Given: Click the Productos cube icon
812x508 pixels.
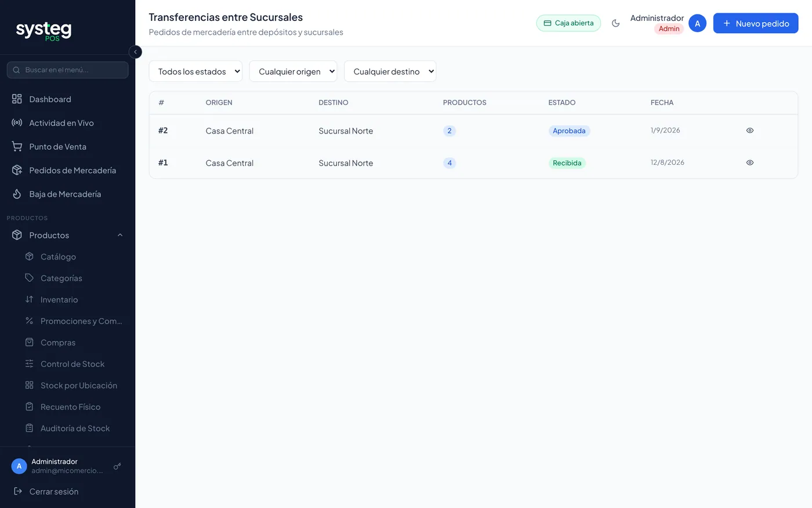Looking at the screenshot, I should [x=17, y=235].
